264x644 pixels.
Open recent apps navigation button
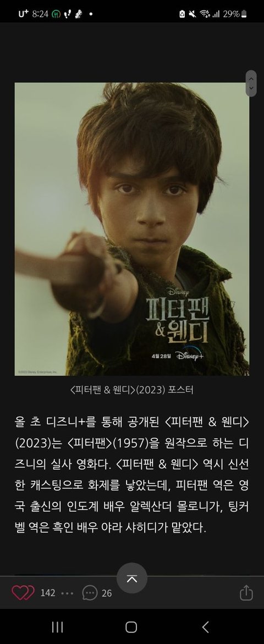(x=57, y=627)
